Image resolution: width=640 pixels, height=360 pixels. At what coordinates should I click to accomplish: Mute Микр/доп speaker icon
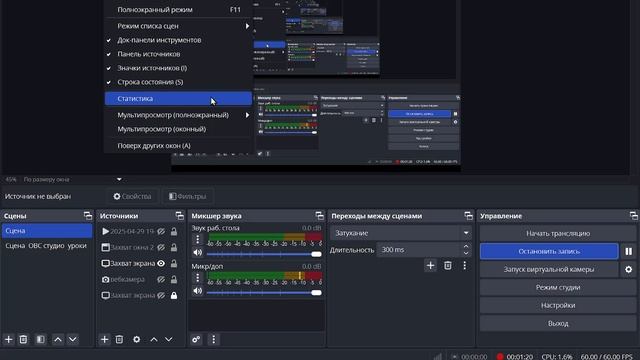click(x=198, y=291)
